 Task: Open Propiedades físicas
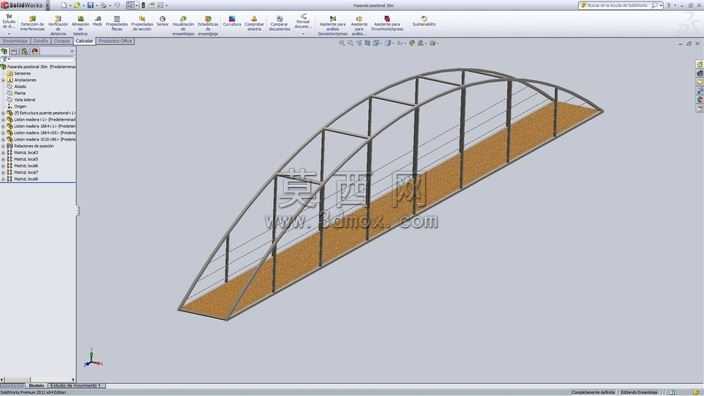click(117, 23)
